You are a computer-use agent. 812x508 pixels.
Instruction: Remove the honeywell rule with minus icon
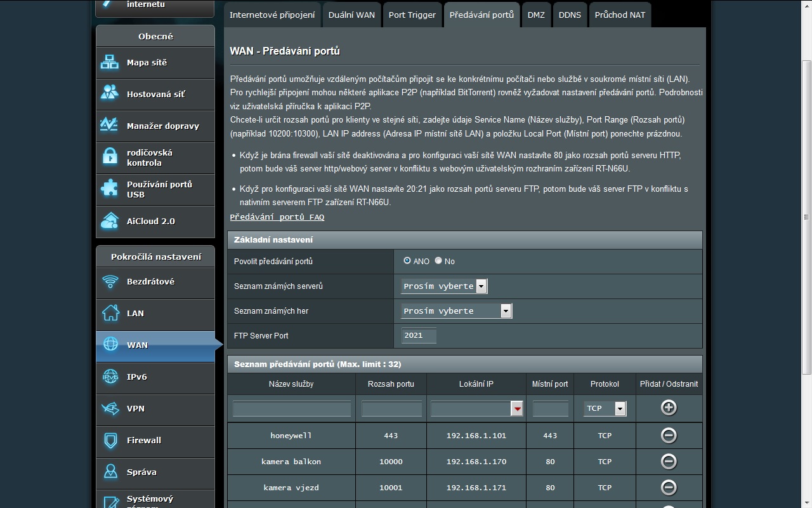tap(669, 436)
